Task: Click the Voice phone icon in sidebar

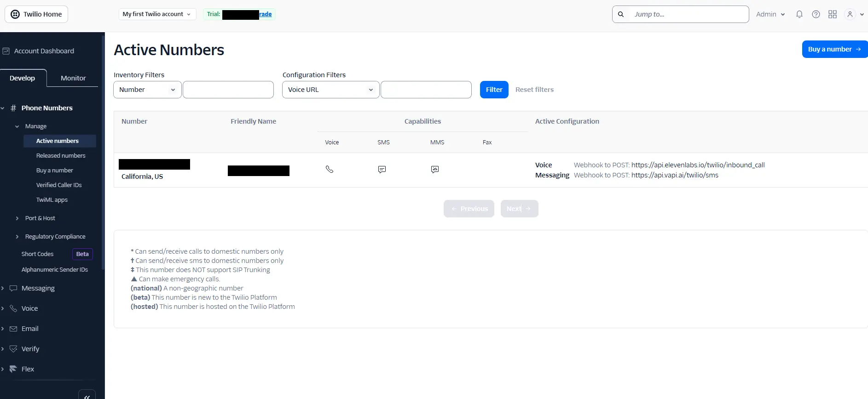Action: (13, 308)
